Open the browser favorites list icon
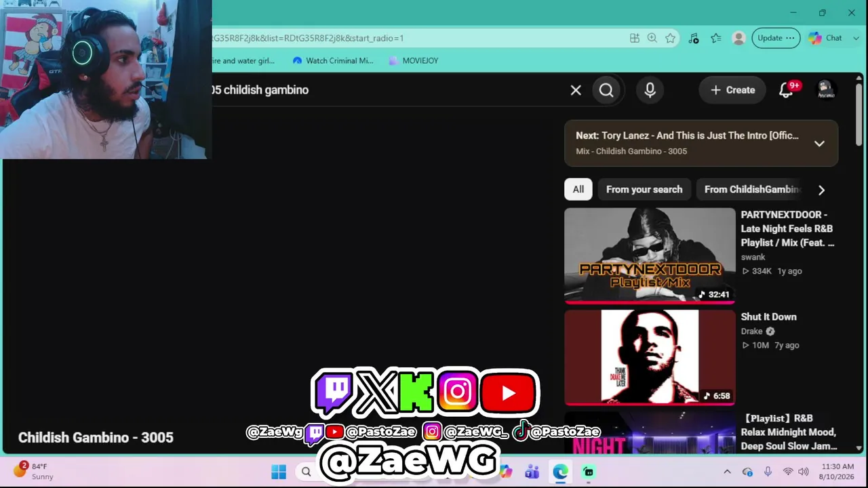This screenshot has width=868, height=488. (x=716, y=38)
